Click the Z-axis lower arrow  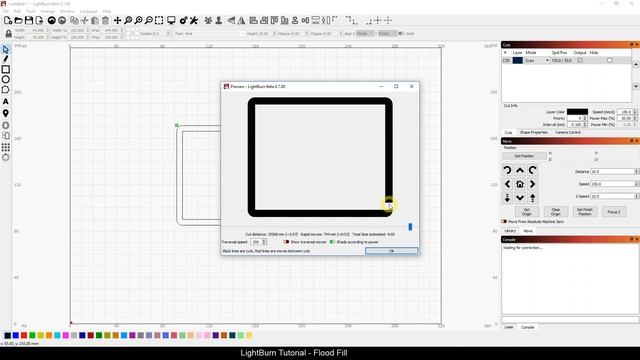pos(507,198)
